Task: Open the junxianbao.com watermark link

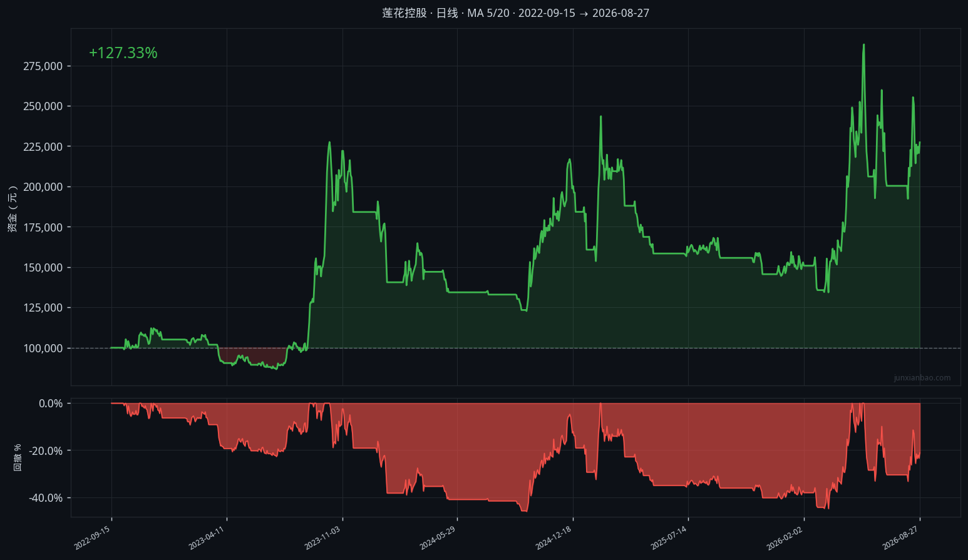Action: 922,378
